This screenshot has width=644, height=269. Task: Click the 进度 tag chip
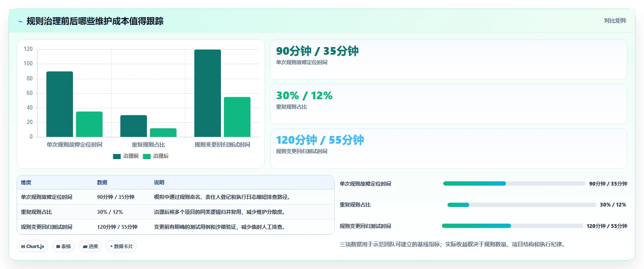[90, 246]
